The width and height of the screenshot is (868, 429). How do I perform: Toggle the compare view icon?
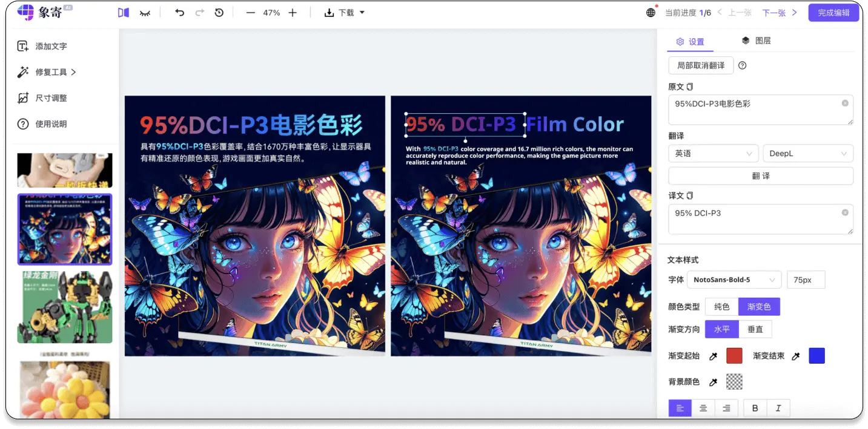point(124,13)
